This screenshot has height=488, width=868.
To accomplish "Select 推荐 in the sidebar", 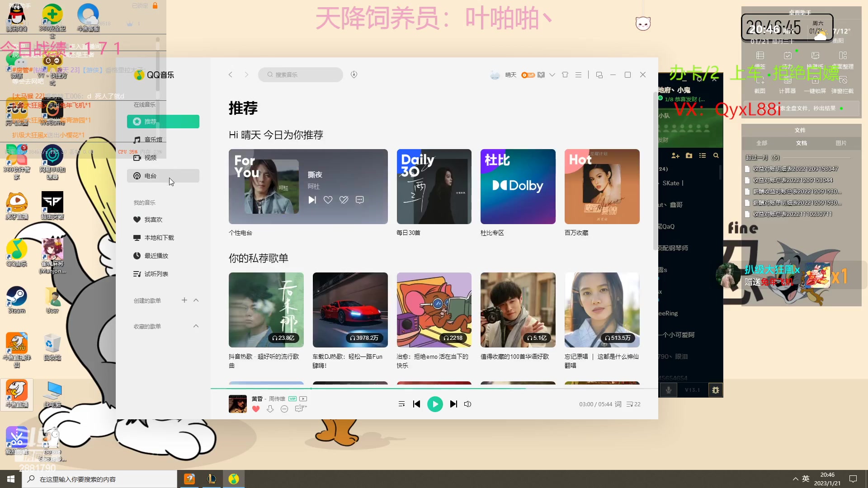I will 163,122.
